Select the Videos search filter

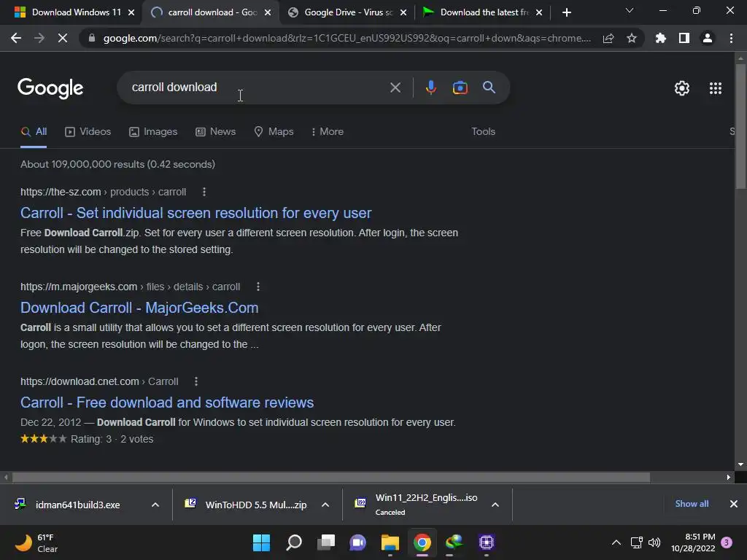click(x=88, y=132)
